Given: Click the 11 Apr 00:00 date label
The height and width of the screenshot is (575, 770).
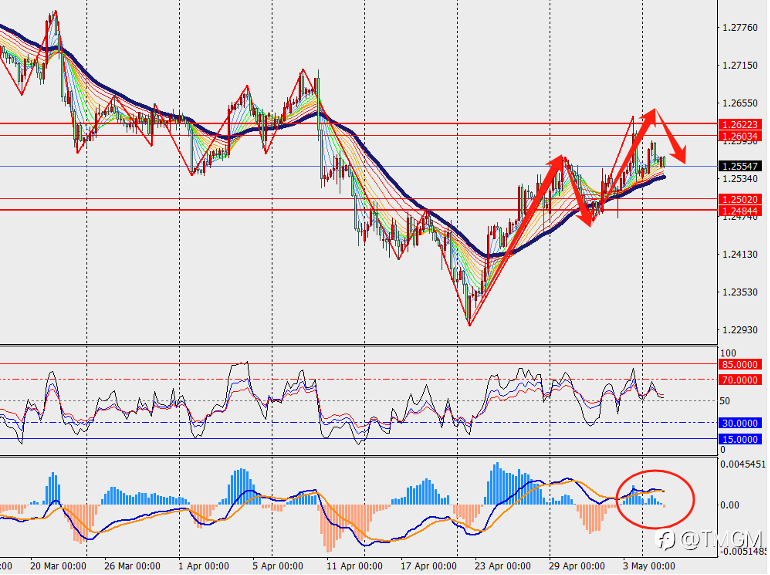Looking at the screenshot, I should pos(354,566).
